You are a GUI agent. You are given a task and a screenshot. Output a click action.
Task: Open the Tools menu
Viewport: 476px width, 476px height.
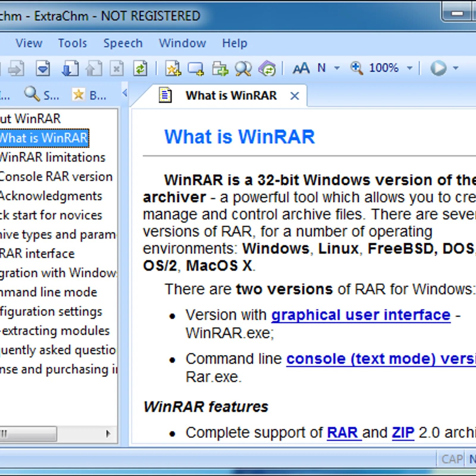(x=72, y=43)
